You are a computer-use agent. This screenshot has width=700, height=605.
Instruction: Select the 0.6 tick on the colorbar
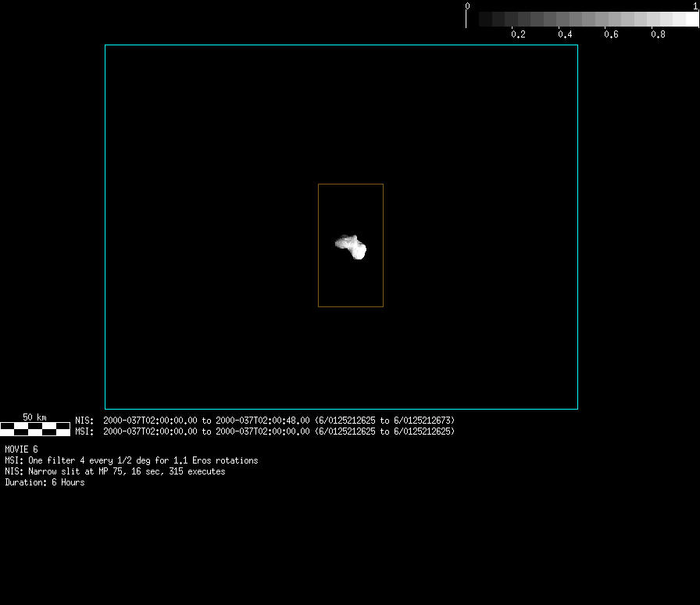[x=612, y=34]
